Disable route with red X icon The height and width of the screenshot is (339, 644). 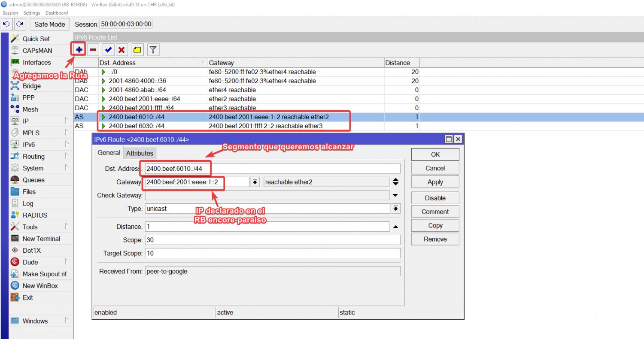(x=122, y=50)
